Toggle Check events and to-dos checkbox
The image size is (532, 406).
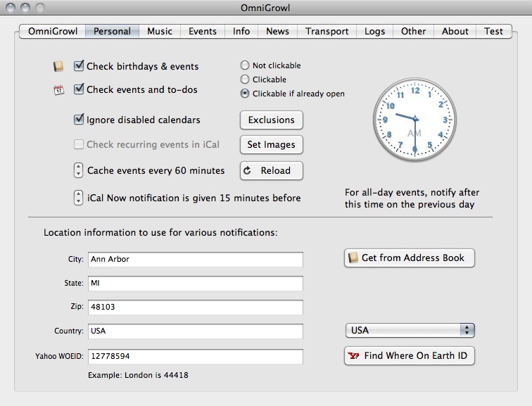click(x=79, y=89)
